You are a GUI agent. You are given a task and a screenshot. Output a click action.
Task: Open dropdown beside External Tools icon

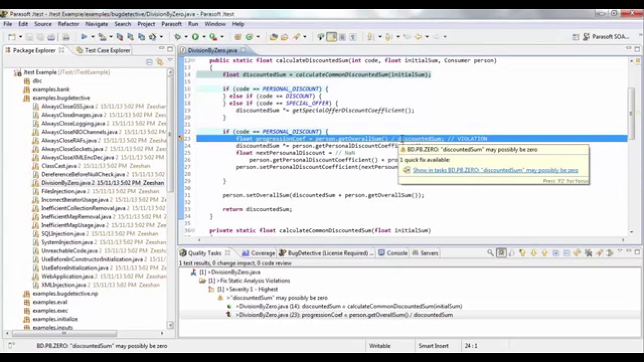tap(222, 37)
